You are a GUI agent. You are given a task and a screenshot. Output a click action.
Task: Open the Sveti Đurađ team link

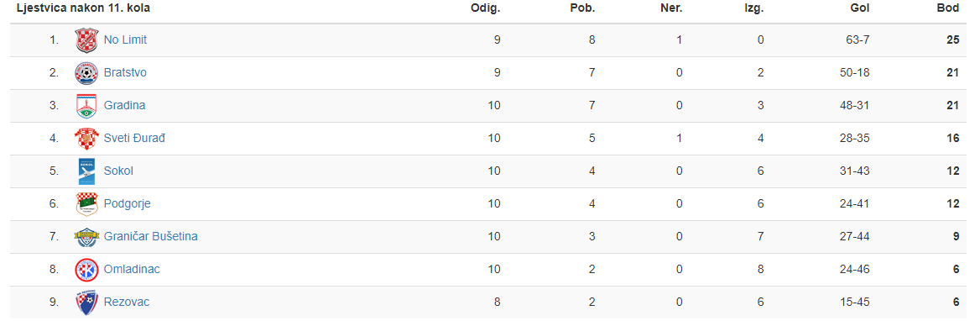134,139
